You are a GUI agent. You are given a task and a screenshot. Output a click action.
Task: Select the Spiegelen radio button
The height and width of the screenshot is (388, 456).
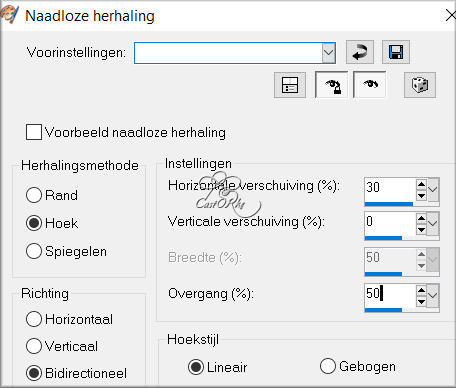(x=34, y=251)
